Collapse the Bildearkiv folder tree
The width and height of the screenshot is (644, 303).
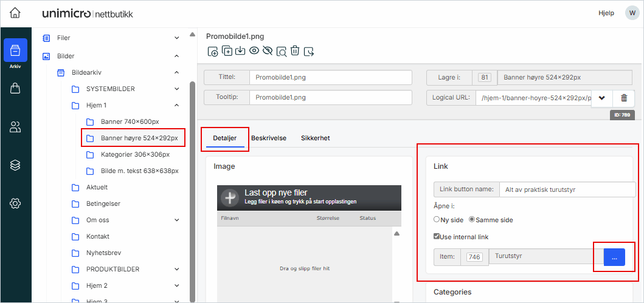[x=177, y=72]
